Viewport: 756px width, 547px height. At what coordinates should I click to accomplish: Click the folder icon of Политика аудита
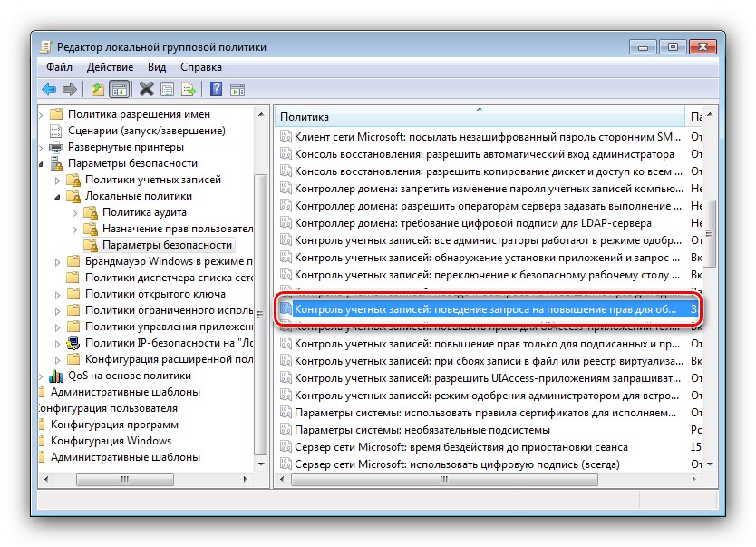(x=91, y=212)
